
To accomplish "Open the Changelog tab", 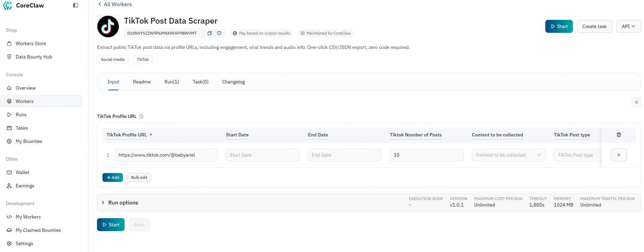I will click(233, 82).
